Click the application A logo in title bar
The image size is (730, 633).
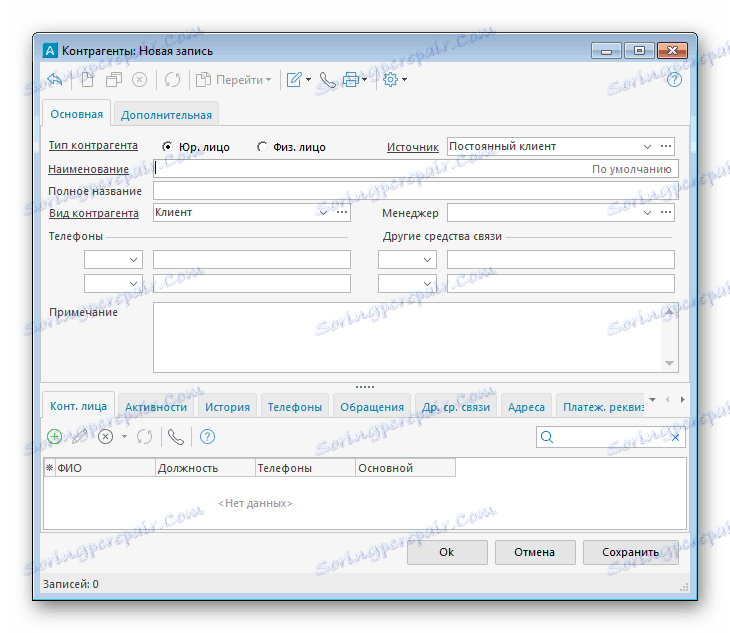50,50
